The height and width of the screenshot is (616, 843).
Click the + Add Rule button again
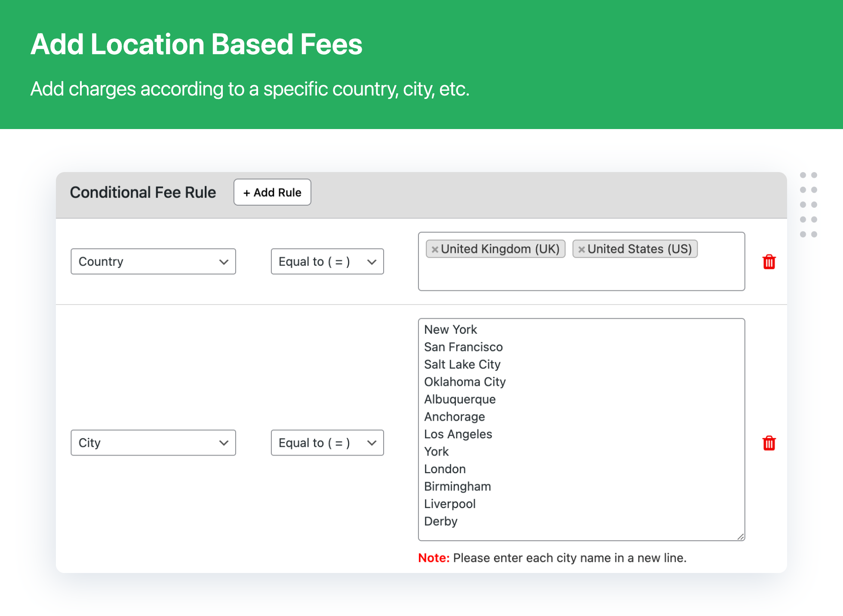272,192
